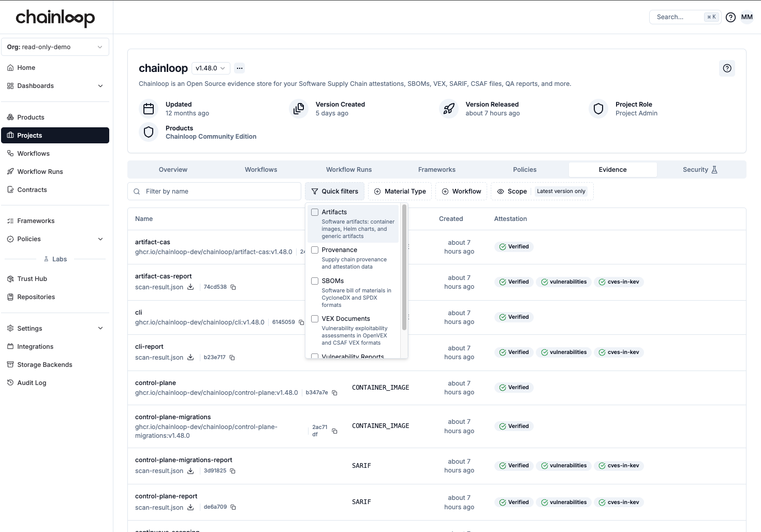Open the MM user avatar menu

[747, 17]
